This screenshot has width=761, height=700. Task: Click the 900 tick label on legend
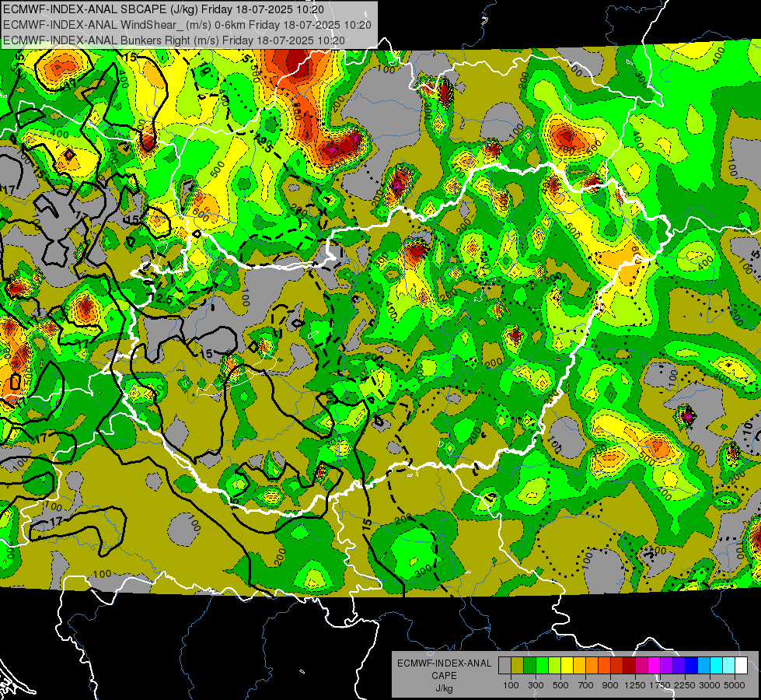610,685
